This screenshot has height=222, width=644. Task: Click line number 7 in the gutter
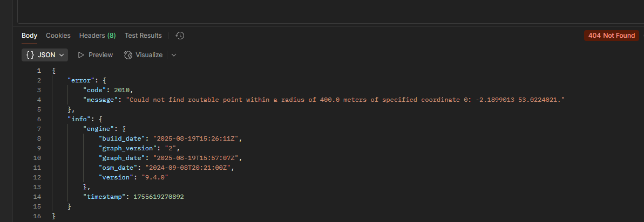coord(39,129)
